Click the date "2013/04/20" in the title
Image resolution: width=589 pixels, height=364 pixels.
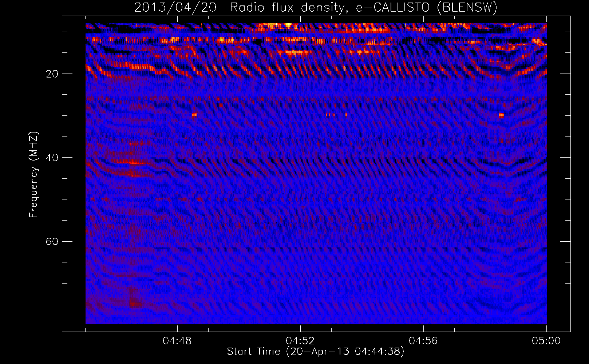175,8
